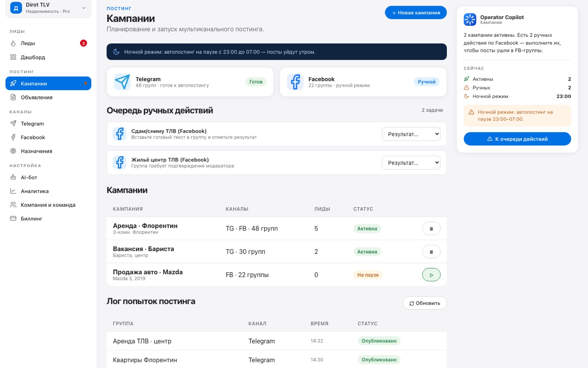
Task: Open Аналитика page
Action: [x=48, y=191]
